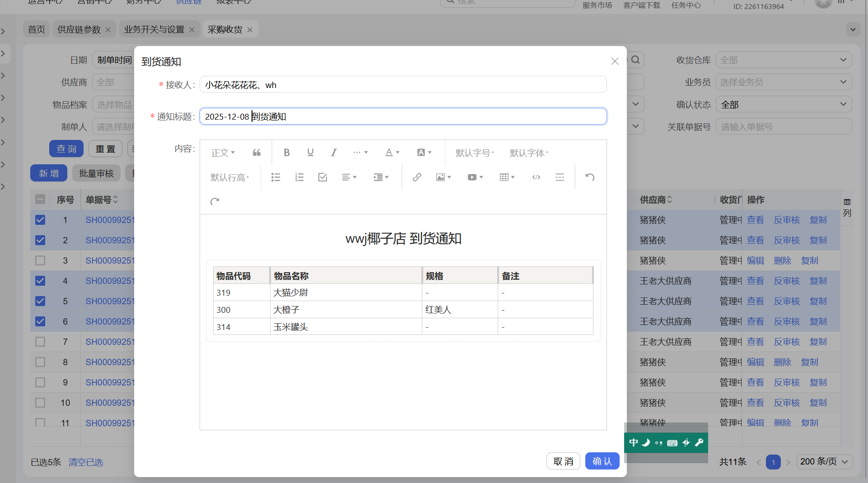Apply bold formatting in the editor
The image size is (868, 483).
click(x=286, y=153)
